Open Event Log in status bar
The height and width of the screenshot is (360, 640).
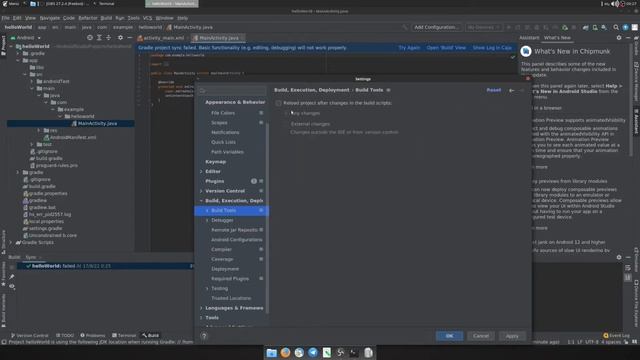tap(616, 336)
